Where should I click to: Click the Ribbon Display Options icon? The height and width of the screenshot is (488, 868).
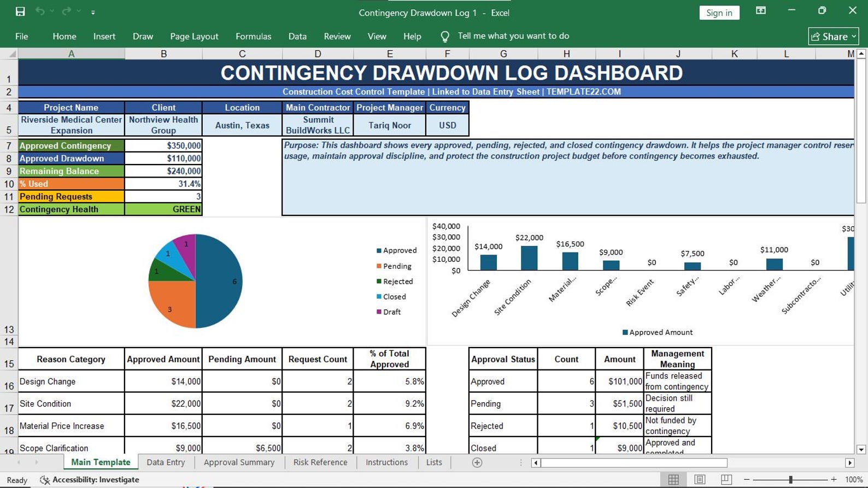pyautogui.click(x=761, y=11)
